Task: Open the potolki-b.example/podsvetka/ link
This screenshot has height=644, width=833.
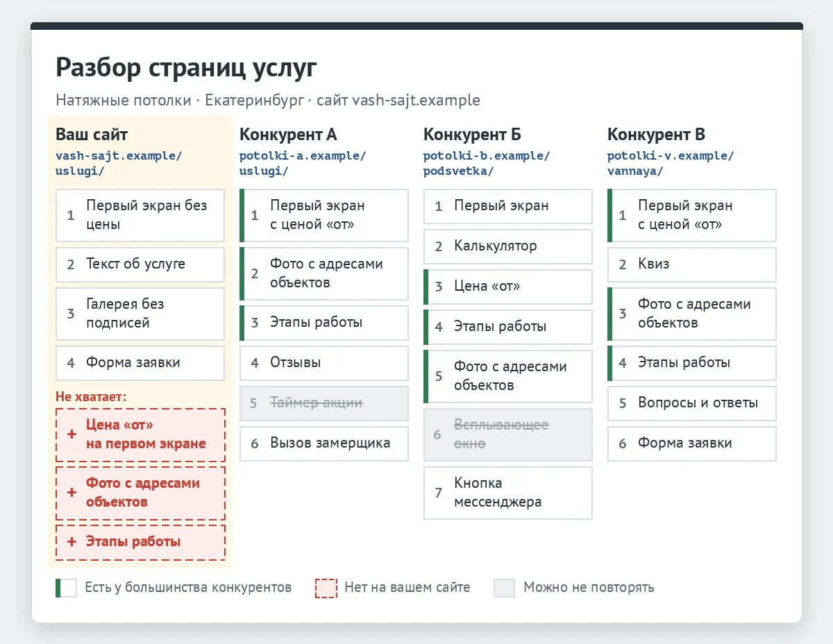Action: (x=487, y=163)
